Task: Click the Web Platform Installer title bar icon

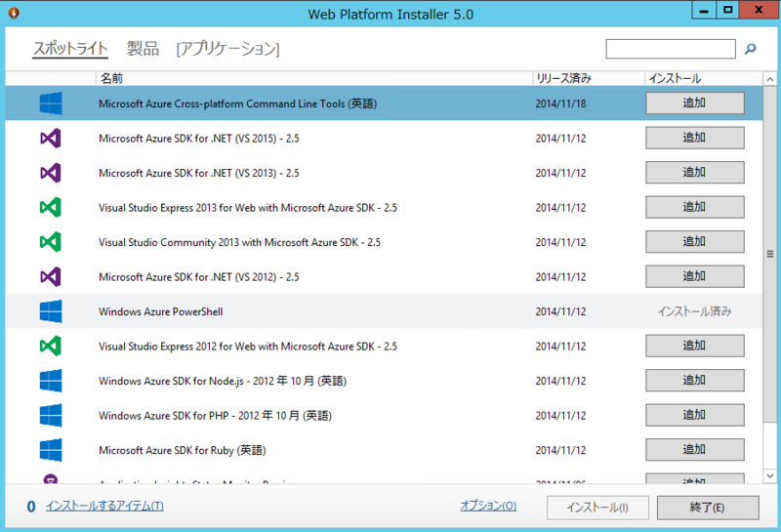Action: [14, 13]
